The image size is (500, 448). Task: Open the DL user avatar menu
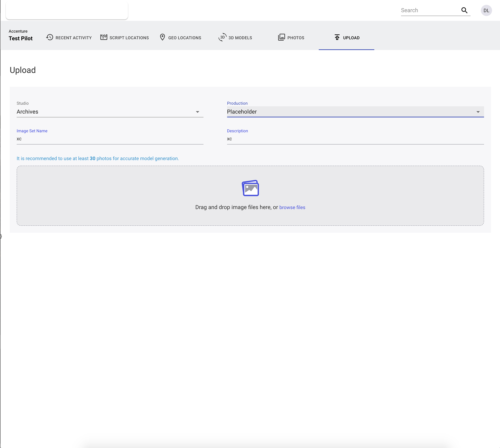486,10
